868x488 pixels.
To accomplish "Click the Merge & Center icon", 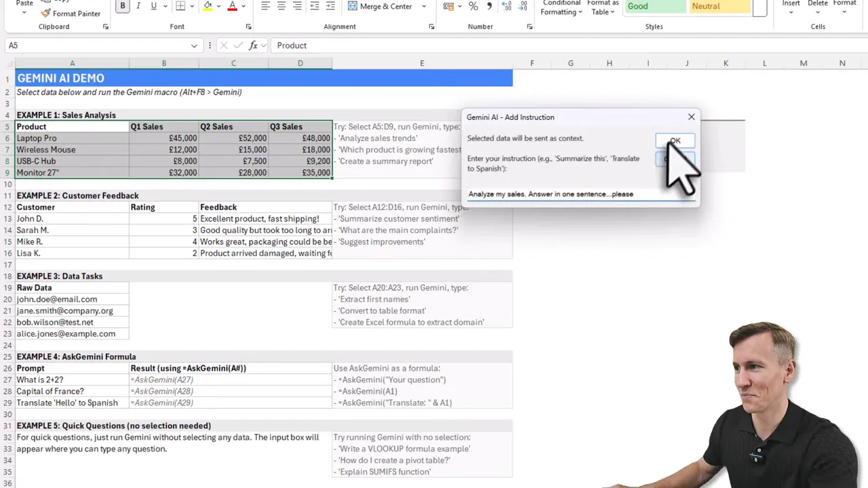I will point(352,6).
